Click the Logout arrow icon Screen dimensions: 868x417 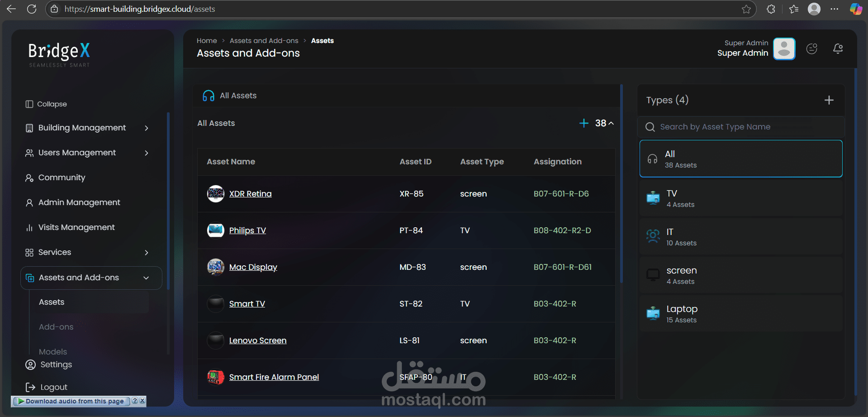[x=30, y=387]
